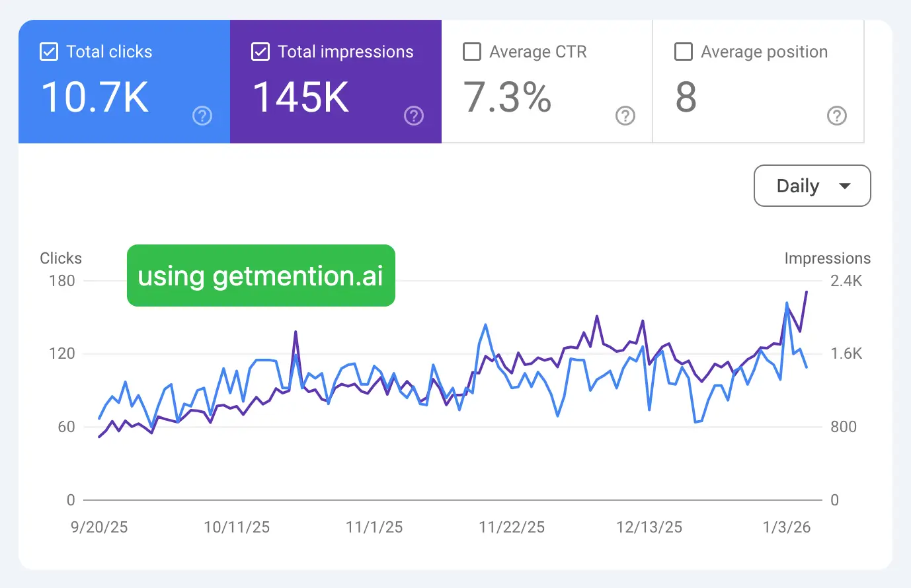The height and width of the screenshot is (588, 911).
Task: Open the Total impressions help tooltip icon
Action: [x=414, y=116]
